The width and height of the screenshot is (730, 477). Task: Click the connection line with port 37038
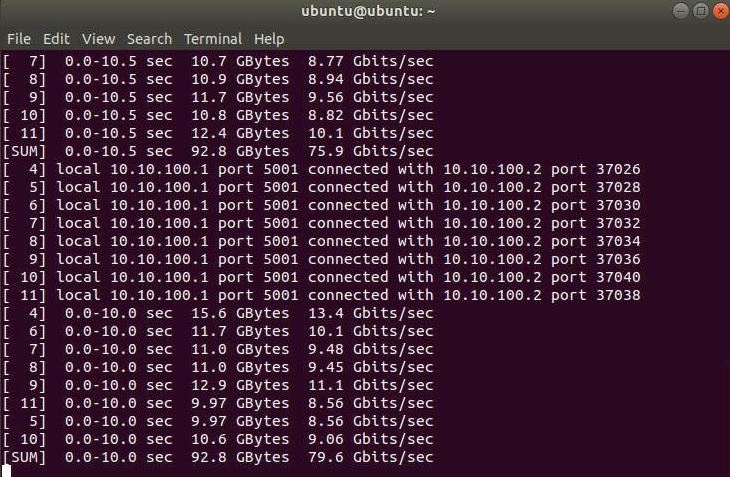(x=321, y=295)
